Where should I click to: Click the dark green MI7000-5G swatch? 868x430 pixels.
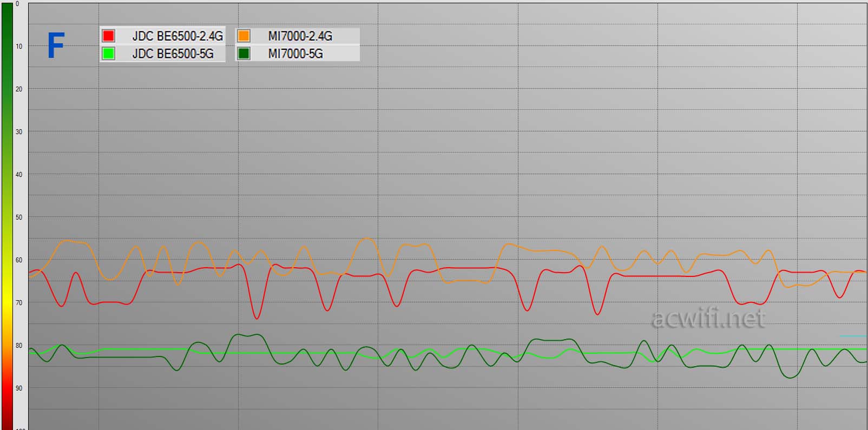point(244,54)
